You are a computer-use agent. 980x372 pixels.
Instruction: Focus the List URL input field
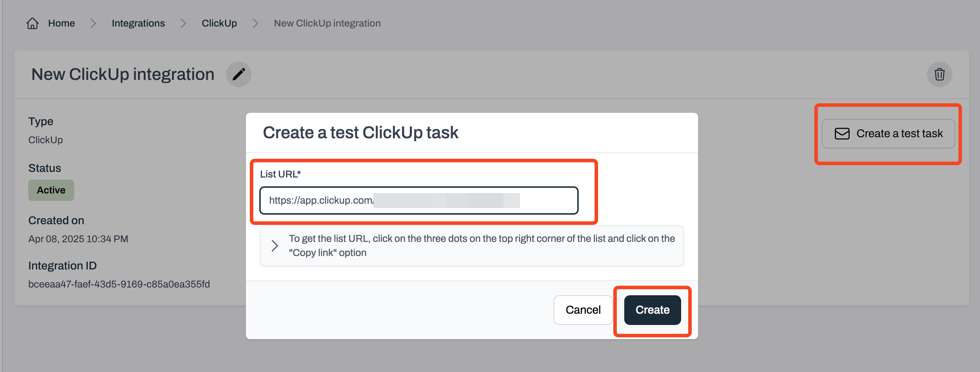click(x=419, y=200)
